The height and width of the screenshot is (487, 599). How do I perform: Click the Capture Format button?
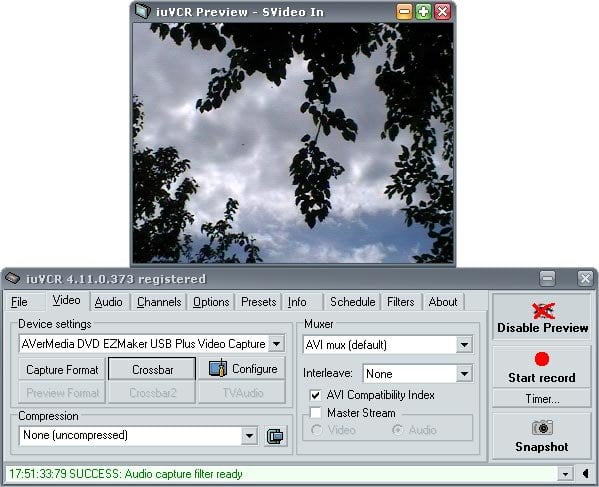click(62, 369)
